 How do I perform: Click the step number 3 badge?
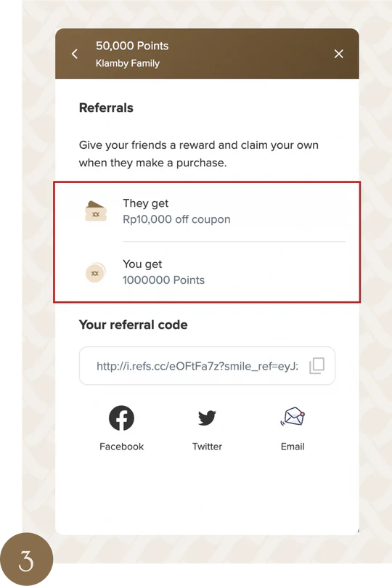26,559
